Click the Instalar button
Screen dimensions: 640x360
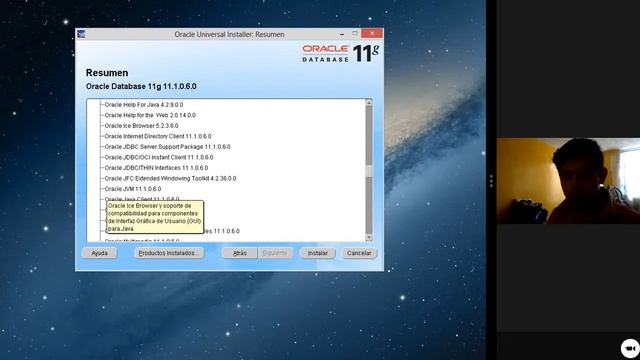(x=318, y=253)
